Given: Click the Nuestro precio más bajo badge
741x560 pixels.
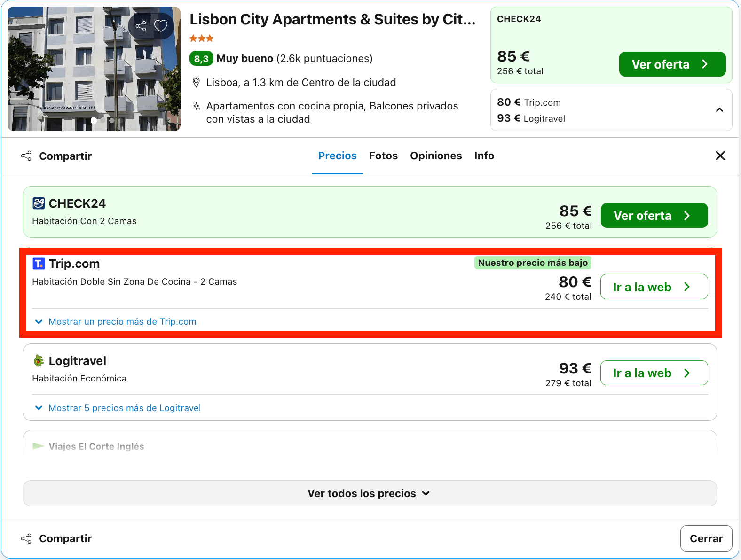Looking at the screenshot, I should coord(533,263).
